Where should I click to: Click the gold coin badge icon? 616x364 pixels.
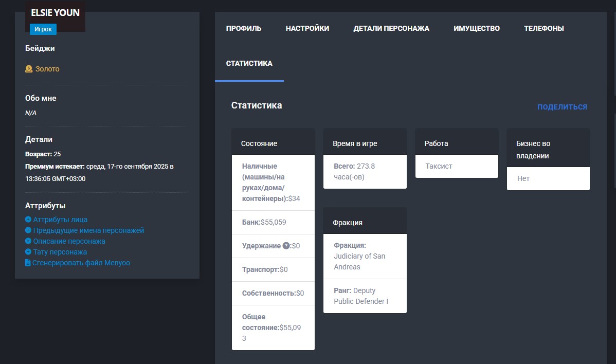[x=29, y=69]
